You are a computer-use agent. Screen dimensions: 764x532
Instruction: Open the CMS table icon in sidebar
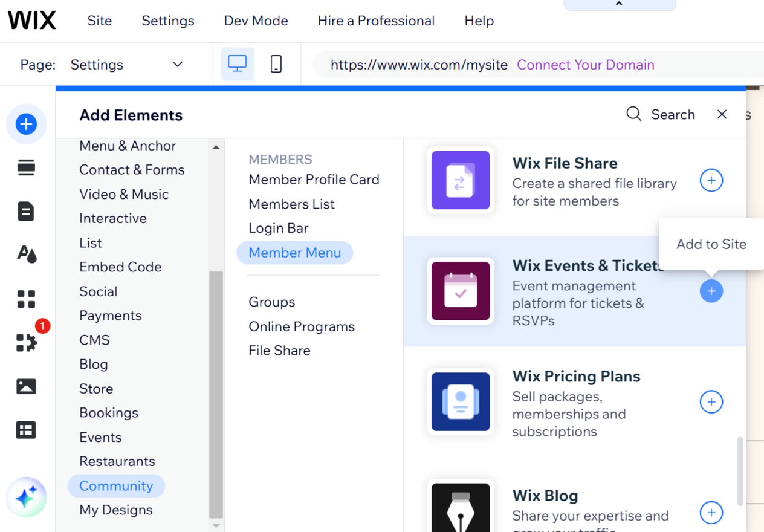[x=26, y=430]
